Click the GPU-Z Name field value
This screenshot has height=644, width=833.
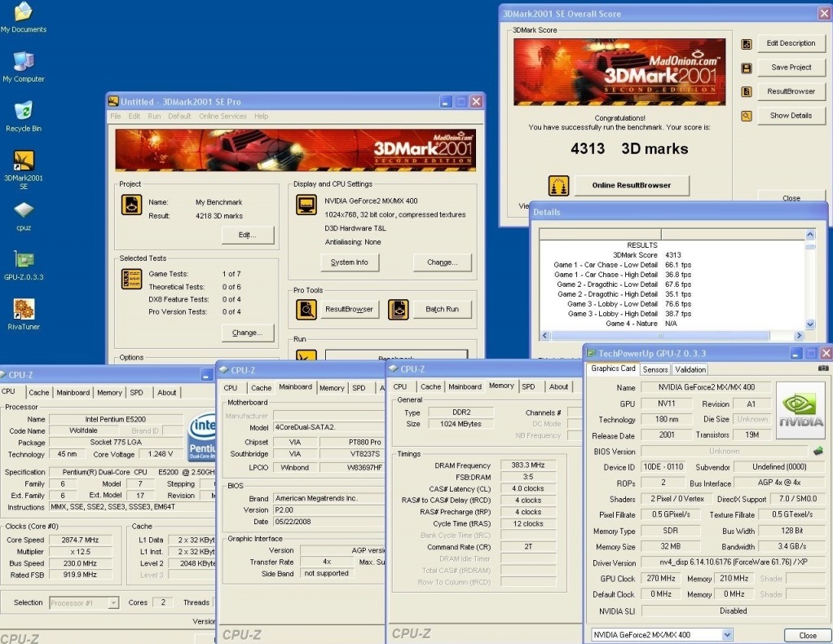coord(706,387)
